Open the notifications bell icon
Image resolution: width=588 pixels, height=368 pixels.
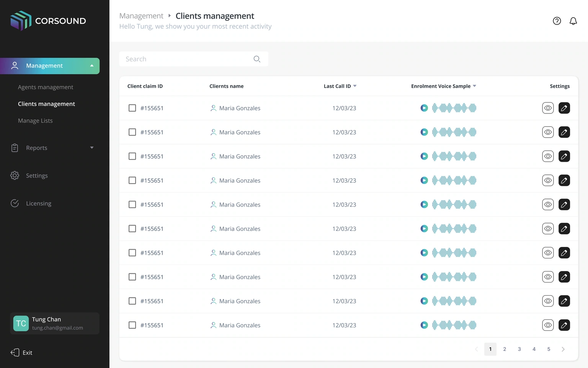pos(573,21)
